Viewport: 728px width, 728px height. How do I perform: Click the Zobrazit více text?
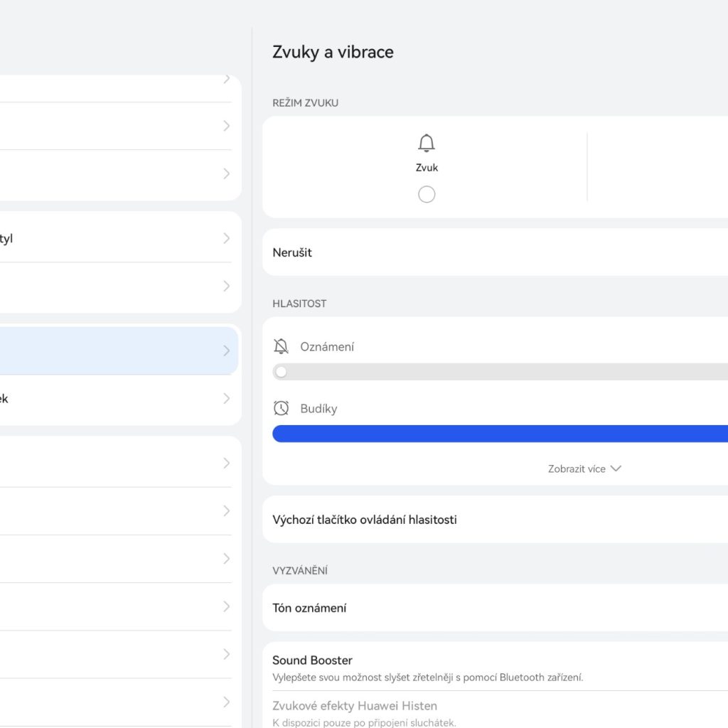pos(577,469)
